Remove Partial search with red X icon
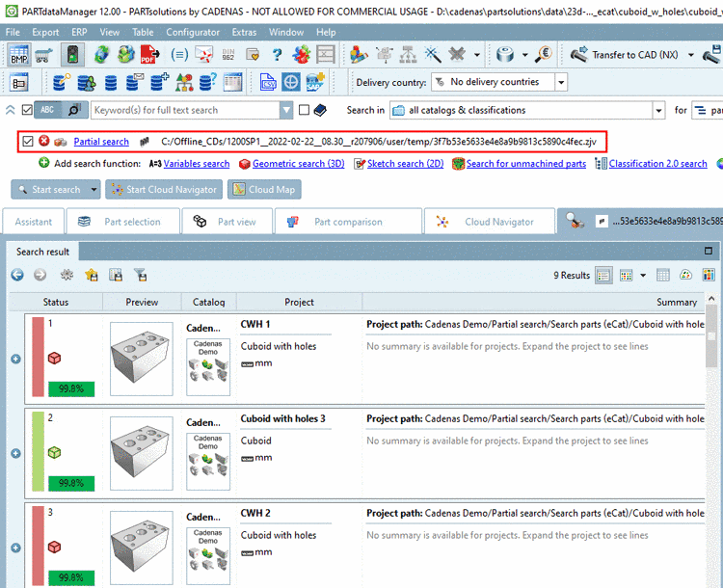The height and width of the screenshot is (588, 723). point(43,141)
